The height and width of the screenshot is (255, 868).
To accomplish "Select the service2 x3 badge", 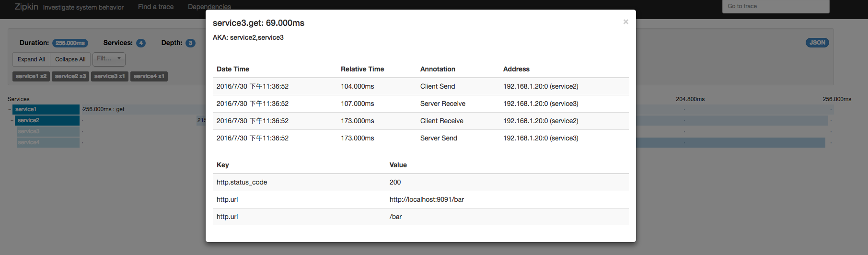I will point(70,76).
